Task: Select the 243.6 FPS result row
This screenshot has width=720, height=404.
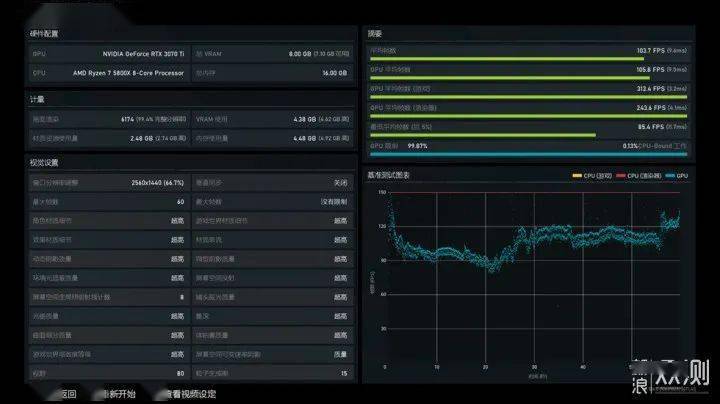Action: pos(529,110)
